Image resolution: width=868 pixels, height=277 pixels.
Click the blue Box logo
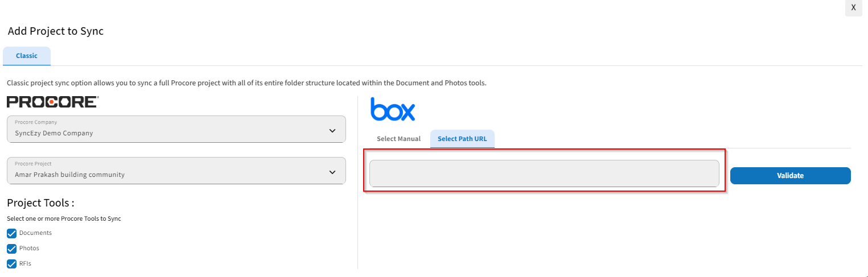point(393,109)
